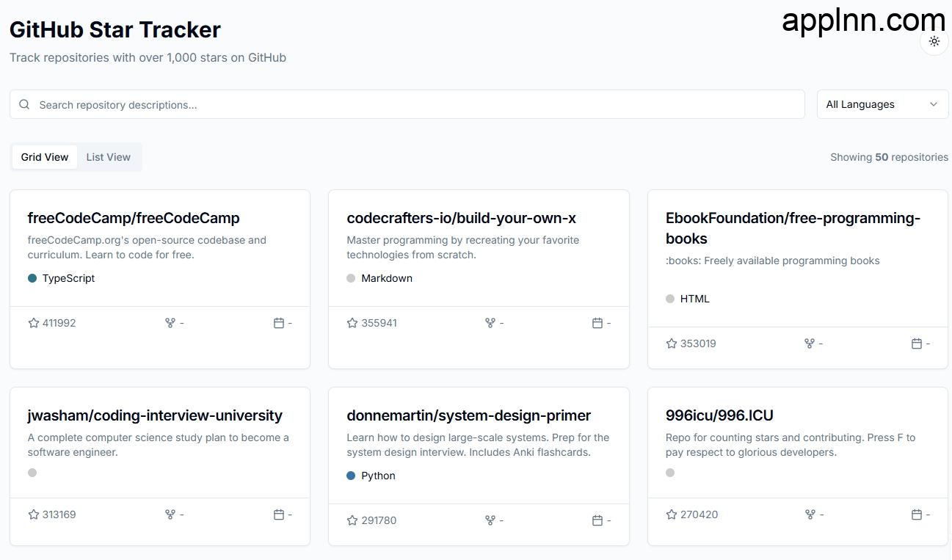The image size is (952, 560).
Task: Switch to List View tab
Action: (108, 157)
